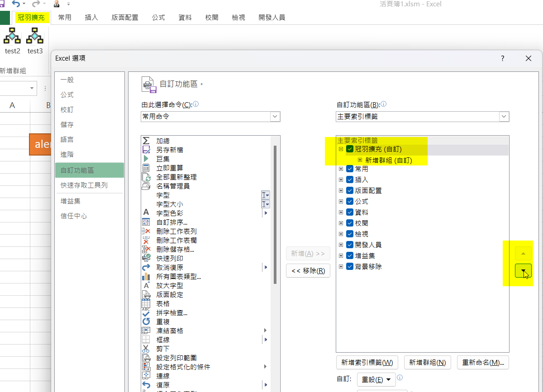Select the 拼字檢查 spell check icon
The height and width of the screenshot is (392, 543).
[x=146, y=312]
